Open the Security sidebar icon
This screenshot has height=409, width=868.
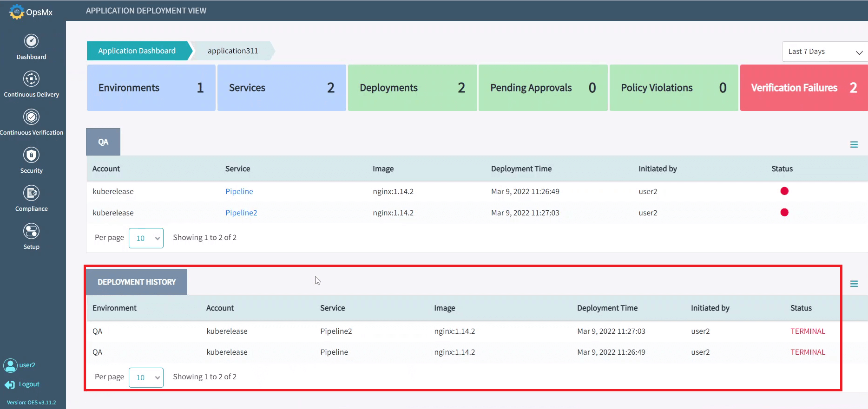[x=31, y=155]
